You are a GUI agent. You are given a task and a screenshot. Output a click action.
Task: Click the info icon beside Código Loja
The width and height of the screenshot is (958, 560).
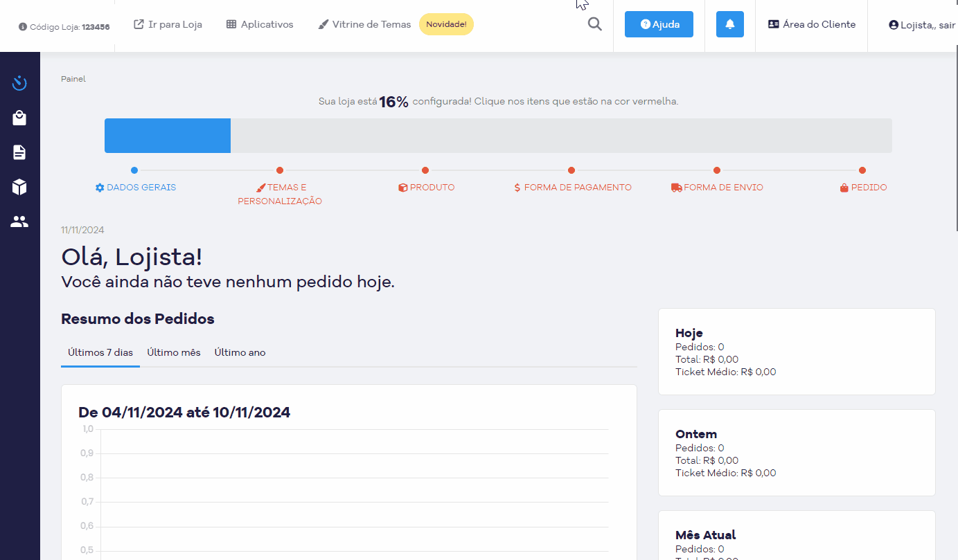pyautogui.click(x=23, y=27)
